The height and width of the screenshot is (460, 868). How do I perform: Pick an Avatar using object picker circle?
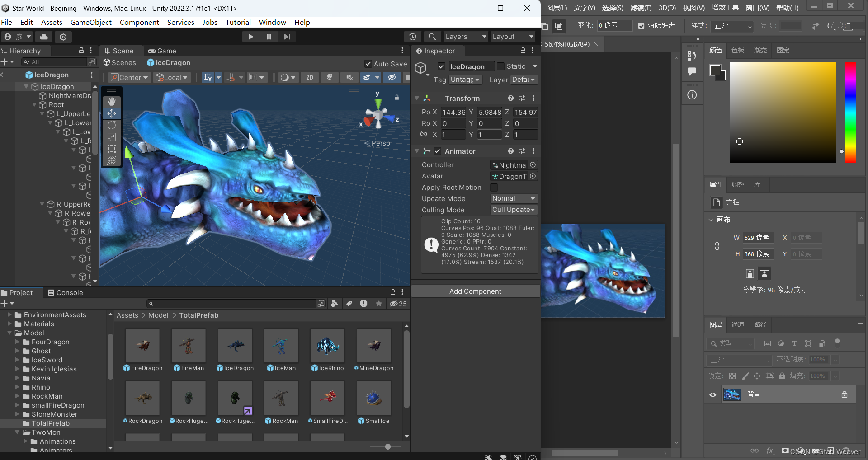tap(533, 176)
